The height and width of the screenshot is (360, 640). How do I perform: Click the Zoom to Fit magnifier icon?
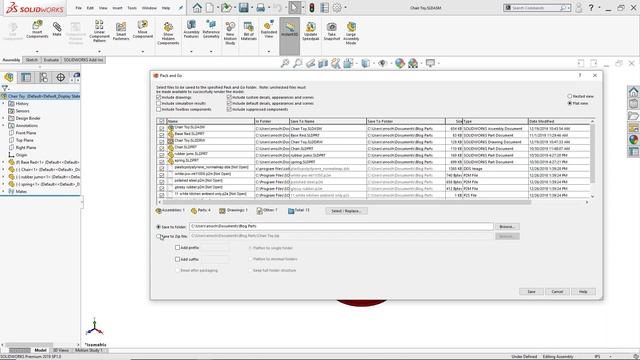(x=285, y=63)
